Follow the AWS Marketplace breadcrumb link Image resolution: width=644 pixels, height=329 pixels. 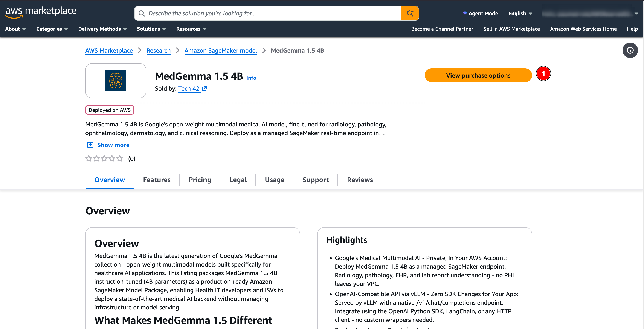tap(109, 50)
